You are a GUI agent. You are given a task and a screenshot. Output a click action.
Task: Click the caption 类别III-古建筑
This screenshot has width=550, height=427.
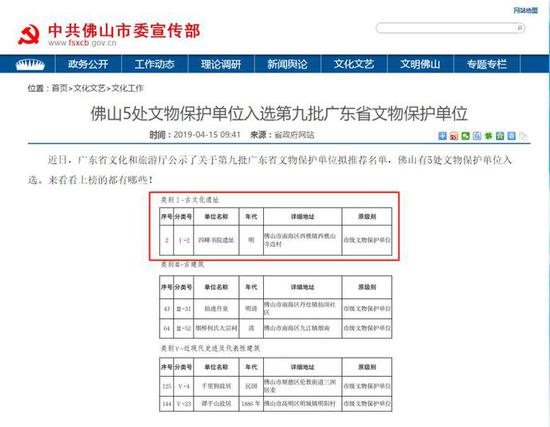pos(182,264)
